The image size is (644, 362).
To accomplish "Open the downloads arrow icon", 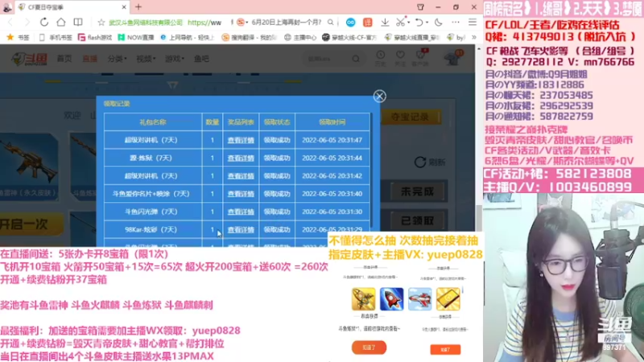I will 385,23.
